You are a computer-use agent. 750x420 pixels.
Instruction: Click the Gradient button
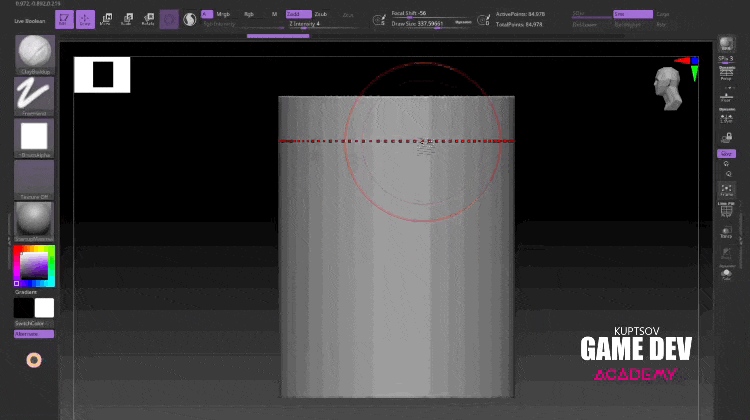click(26, 292)
